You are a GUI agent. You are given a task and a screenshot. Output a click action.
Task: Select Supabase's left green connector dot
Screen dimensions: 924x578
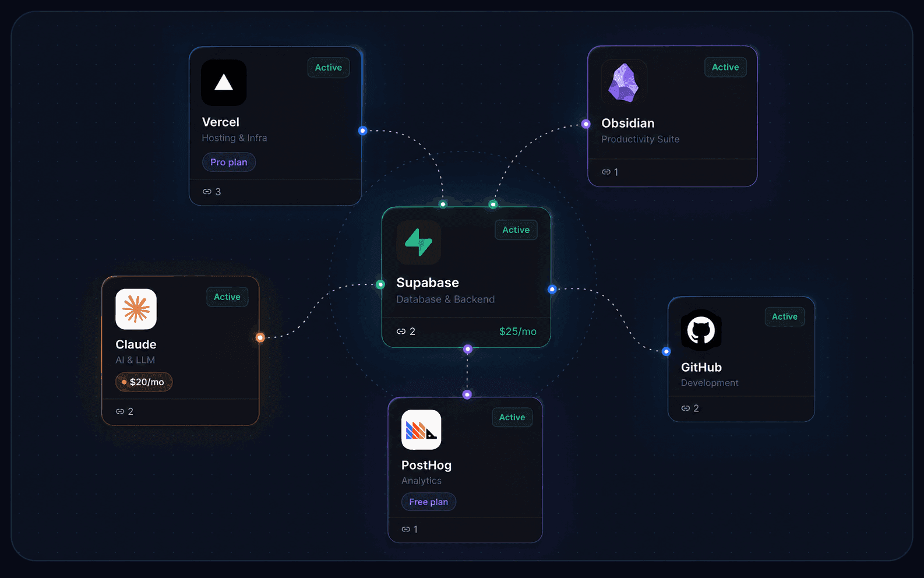pos(380,284)
